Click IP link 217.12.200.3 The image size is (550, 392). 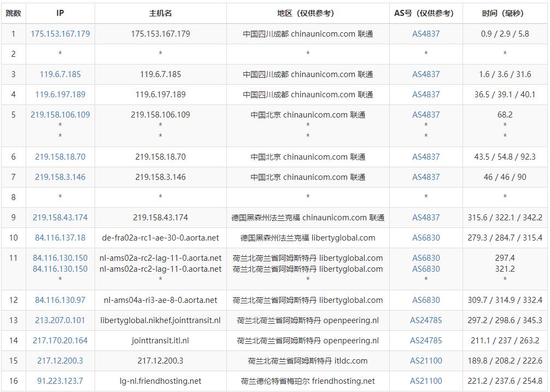pyautogui.click(x=60, y=361)
